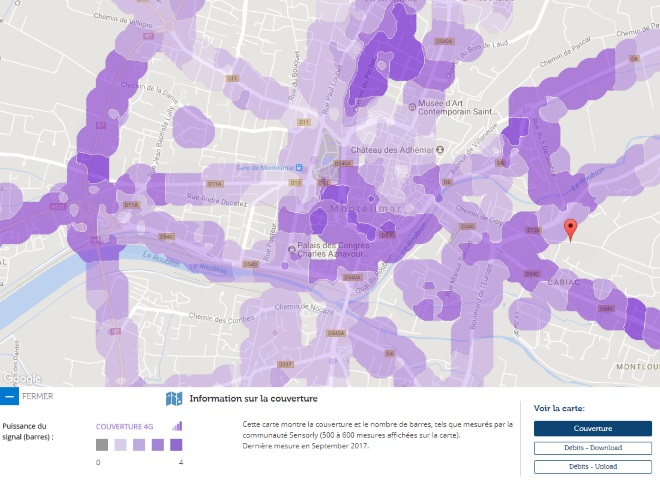Click the gray zero-bar legend swatch

point(102,445)
